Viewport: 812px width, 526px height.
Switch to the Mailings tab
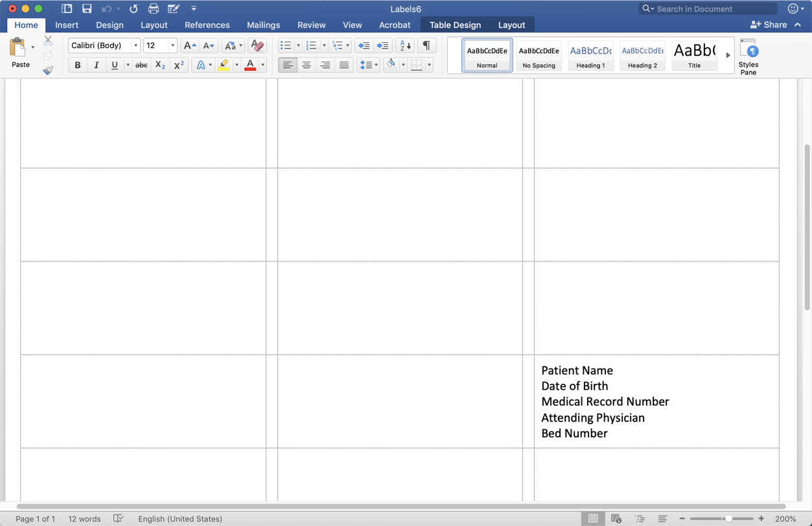coord(263,25)
